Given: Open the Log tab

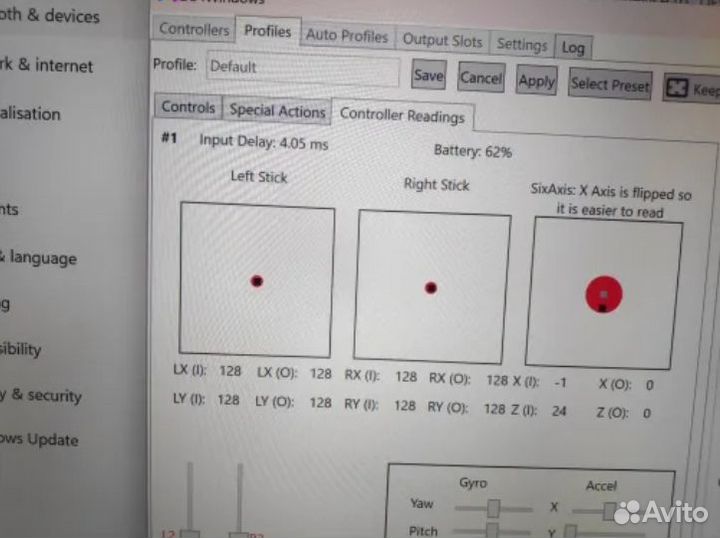Looking at the screenshot, I should click(573, 48).
